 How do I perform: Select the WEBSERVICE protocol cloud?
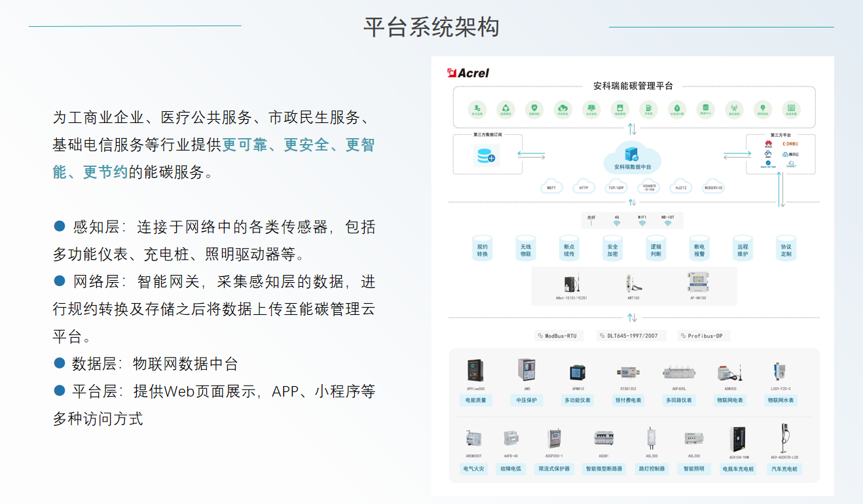pyautogui.click(x=713, y=187)
